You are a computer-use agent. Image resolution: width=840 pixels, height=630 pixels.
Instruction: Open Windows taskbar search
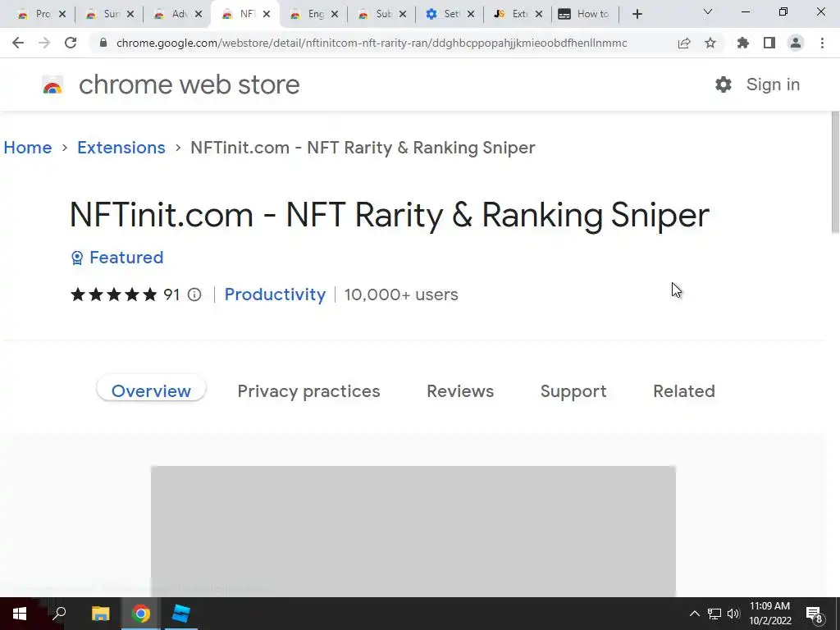tap(59, 614)
